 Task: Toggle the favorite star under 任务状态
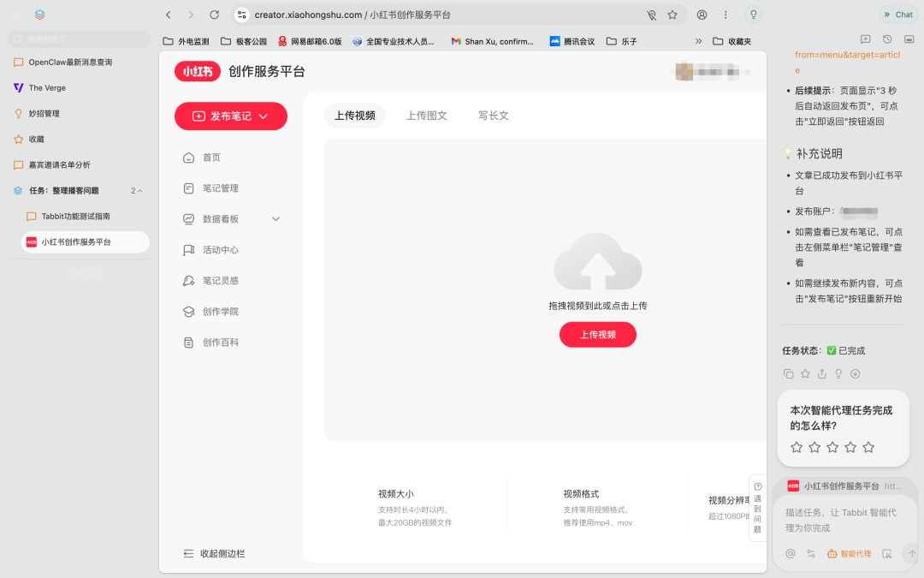tap(805, 373)
